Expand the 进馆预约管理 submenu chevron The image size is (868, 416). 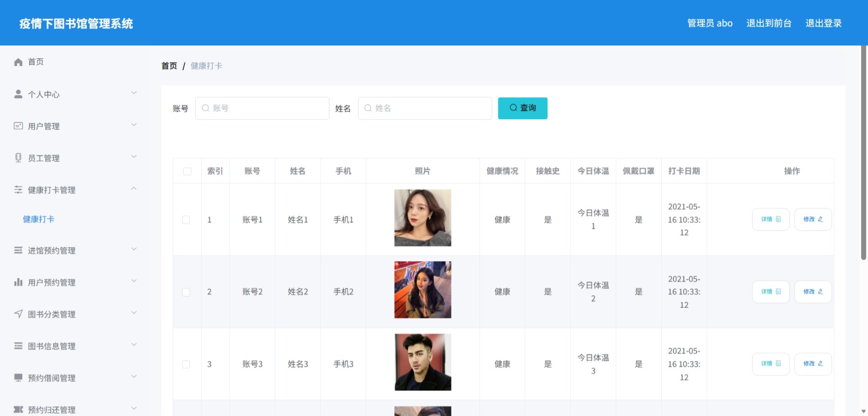click(x=134, y=249)
